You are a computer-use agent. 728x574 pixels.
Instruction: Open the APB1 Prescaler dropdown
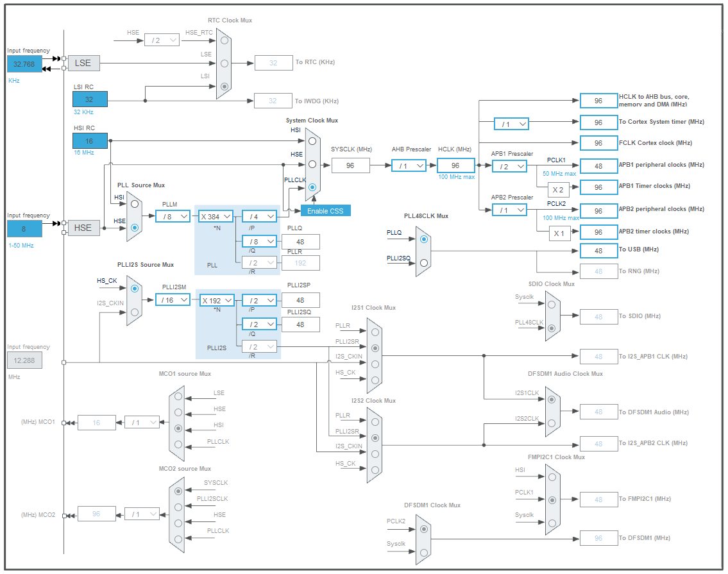pyautogui.click(x=509, y=165)
